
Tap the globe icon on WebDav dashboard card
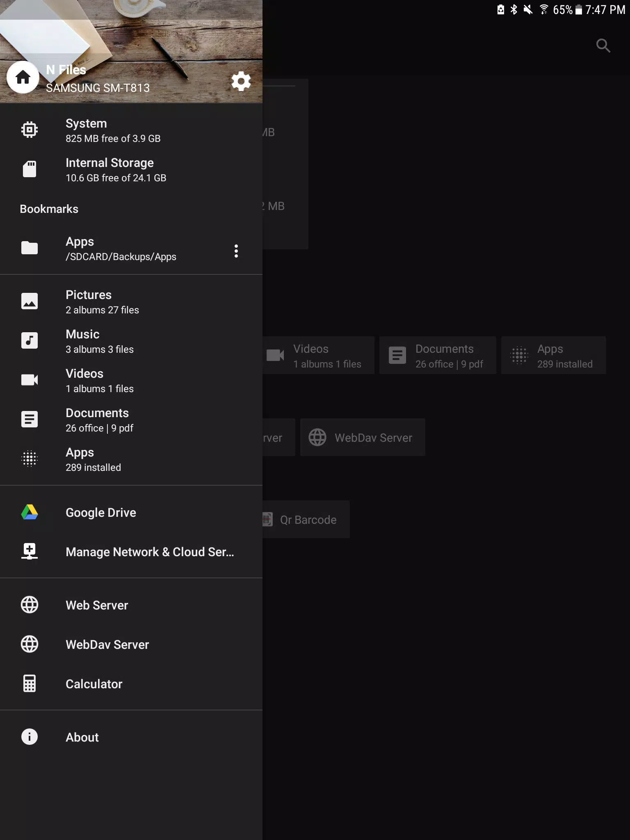click(x=317, y=437)
